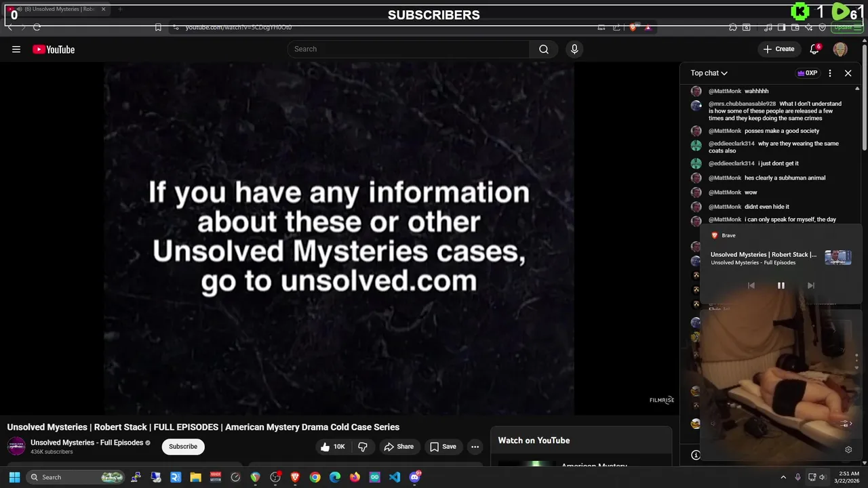Open Brave Rewards triangle icon
This screenshot has width=868, height=488.
[x=648, y=27]
